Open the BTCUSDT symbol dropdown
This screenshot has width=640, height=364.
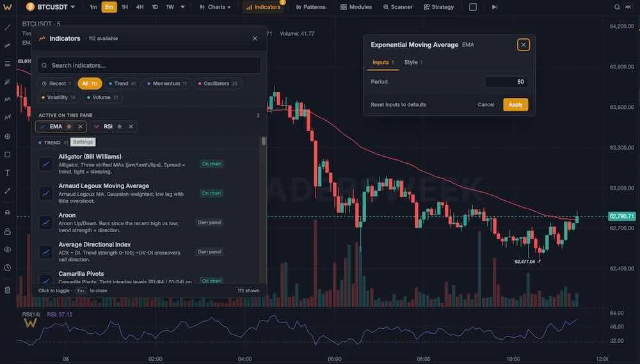(51, 7)
